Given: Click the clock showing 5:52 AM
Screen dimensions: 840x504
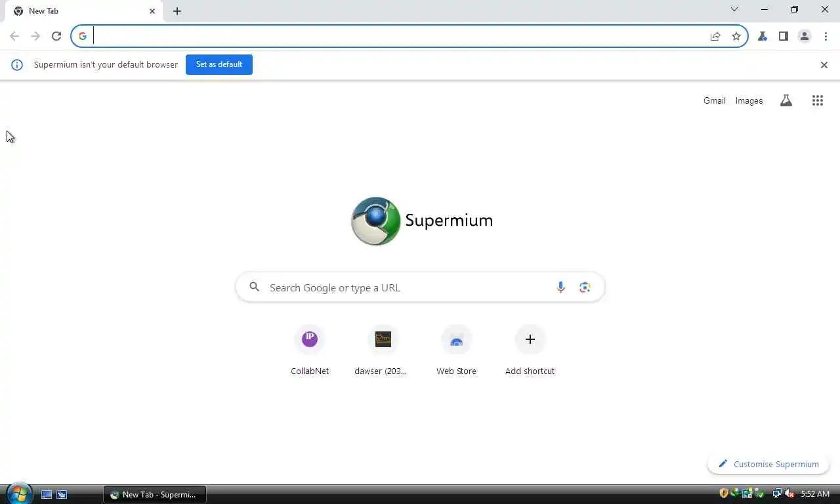Looking at the screenshot, I should (815, 493).
